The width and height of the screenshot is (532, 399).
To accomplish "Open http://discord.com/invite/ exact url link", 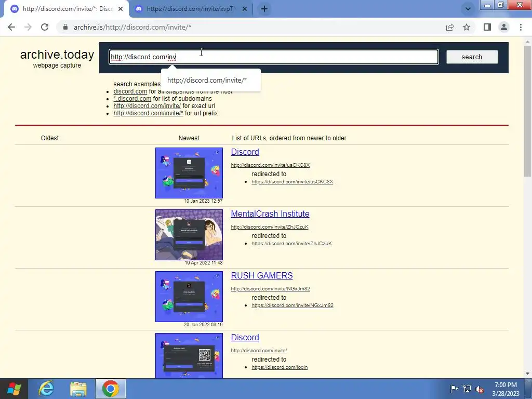I will (147, 106).
